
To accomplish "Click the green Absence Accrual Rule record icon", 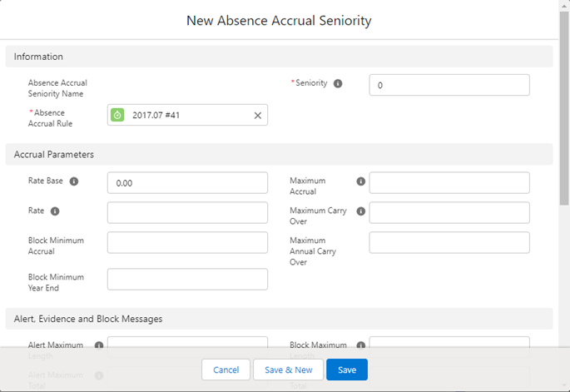I will (117, 115).
